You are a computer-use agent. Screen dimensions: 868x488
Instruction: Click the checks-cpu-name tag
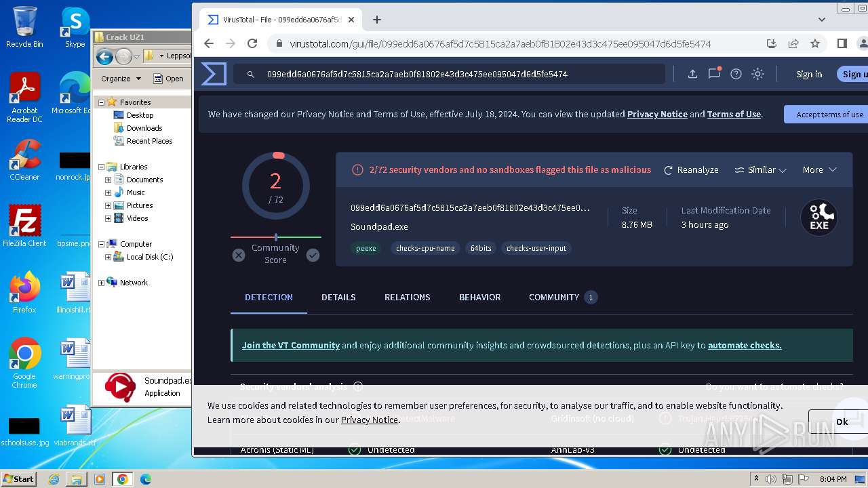click(x=425, y=248)
